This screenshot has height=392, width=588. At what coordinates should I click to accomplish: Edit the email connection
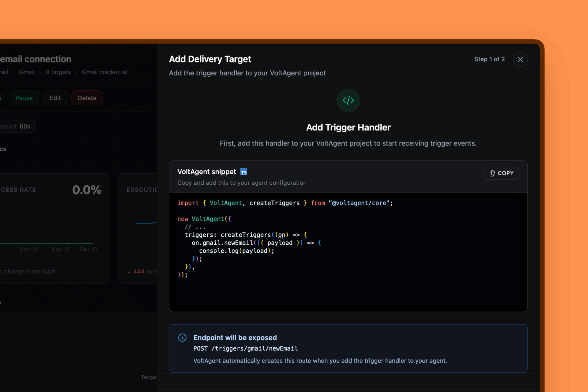pos(55,98)
